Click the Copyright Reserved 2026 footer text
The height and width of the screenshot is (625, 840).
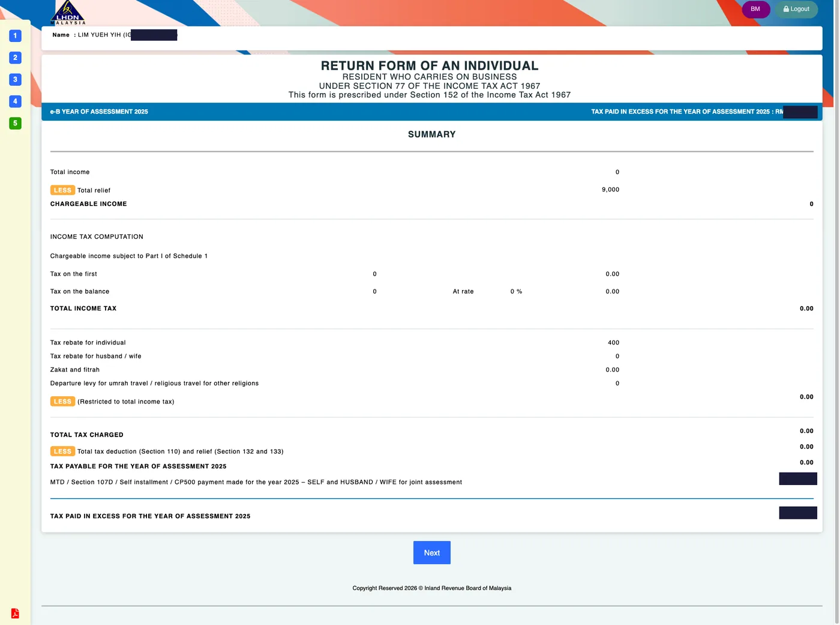click(x=432, y=588)
